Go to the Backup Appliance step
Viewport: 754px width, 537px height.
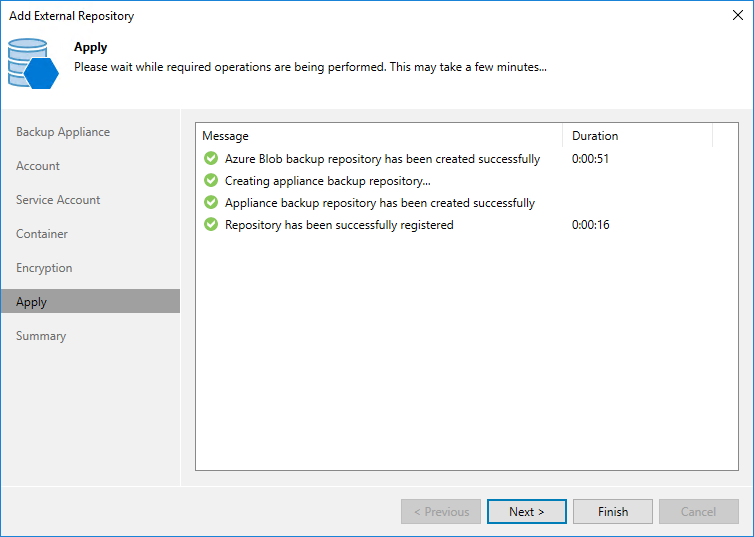[x=63, y=132]
